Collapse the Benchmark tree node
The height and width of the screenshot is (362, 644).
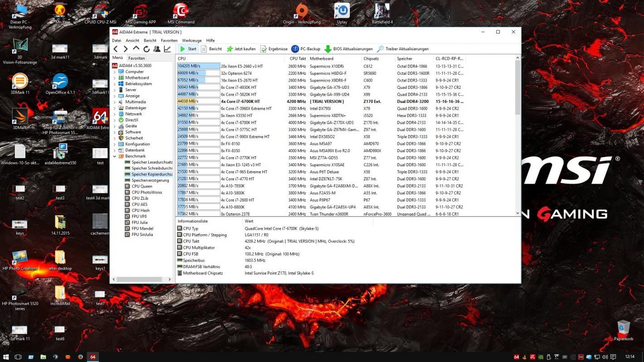tap(115, 156)
